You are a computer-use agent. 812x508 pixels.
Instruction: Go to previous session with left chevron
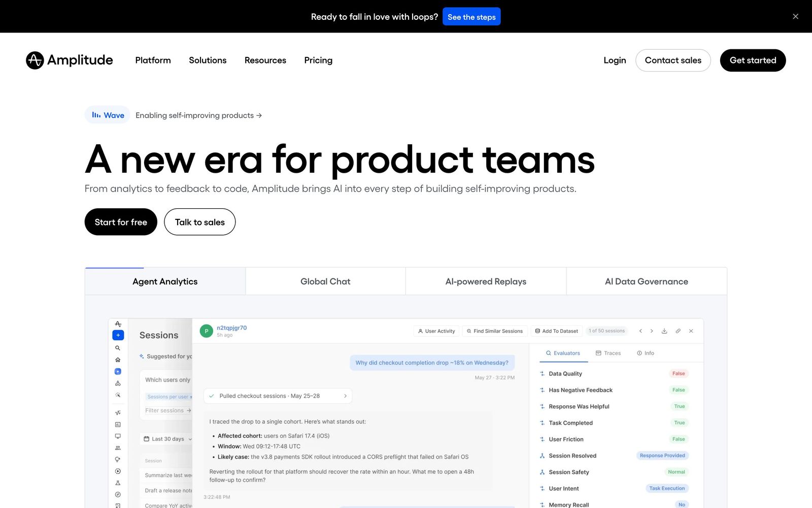(x=640, y=331)
